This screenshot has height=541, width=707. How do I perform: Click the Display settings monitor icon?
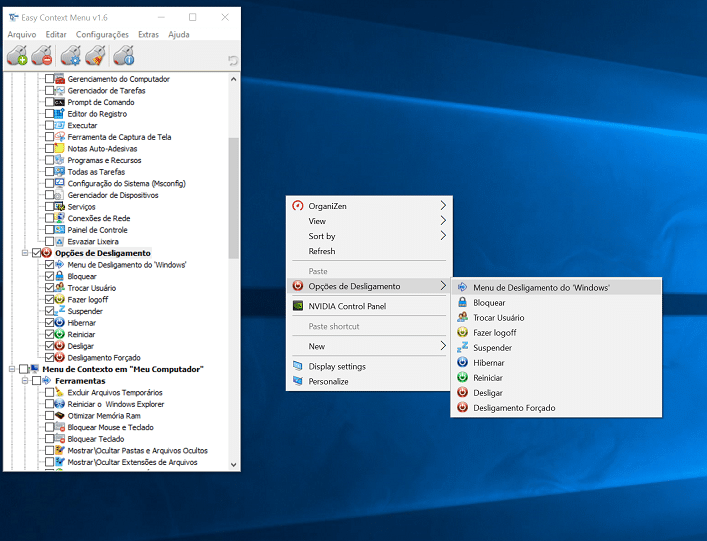[x=298, y=366]
